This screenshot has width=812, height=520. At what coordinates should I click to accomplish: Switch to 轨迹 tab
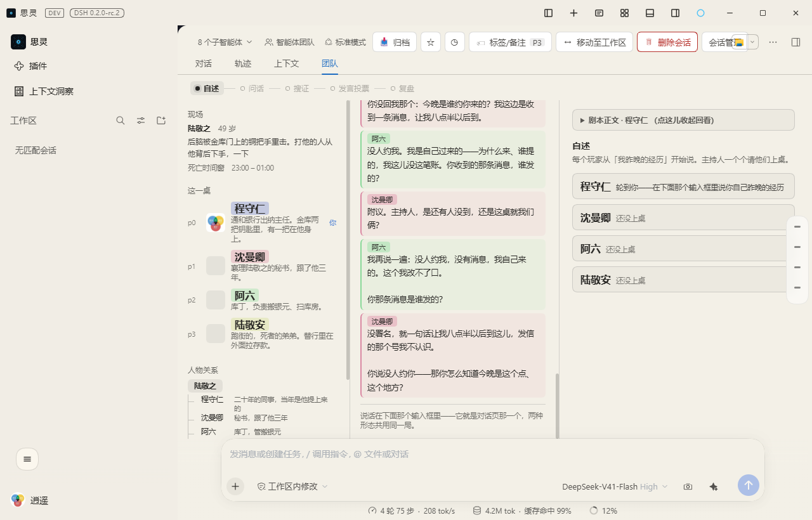click(x=243, y=63)
